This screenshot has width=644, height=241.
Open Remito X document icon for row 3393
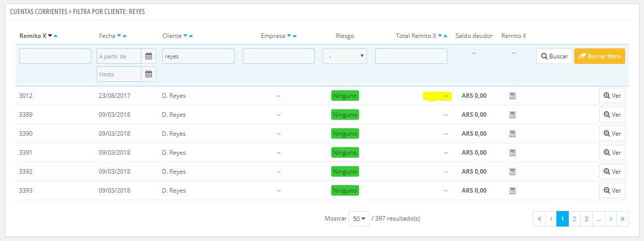[x=513, y=191]
